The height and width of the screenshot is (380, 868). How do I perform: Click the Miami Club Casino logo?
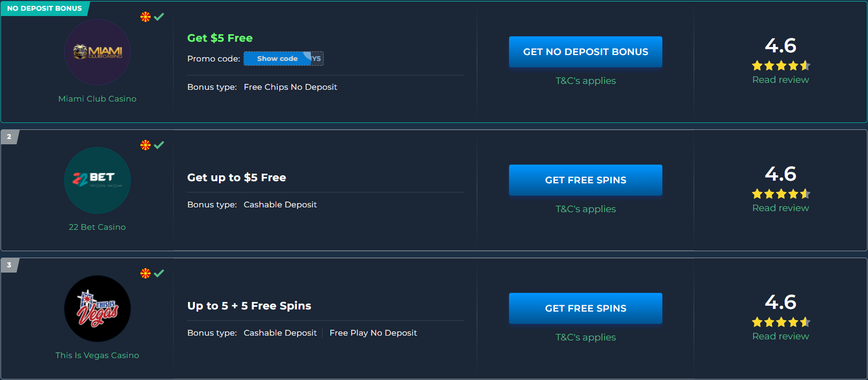pyautogui.click(x=97, y=52)
